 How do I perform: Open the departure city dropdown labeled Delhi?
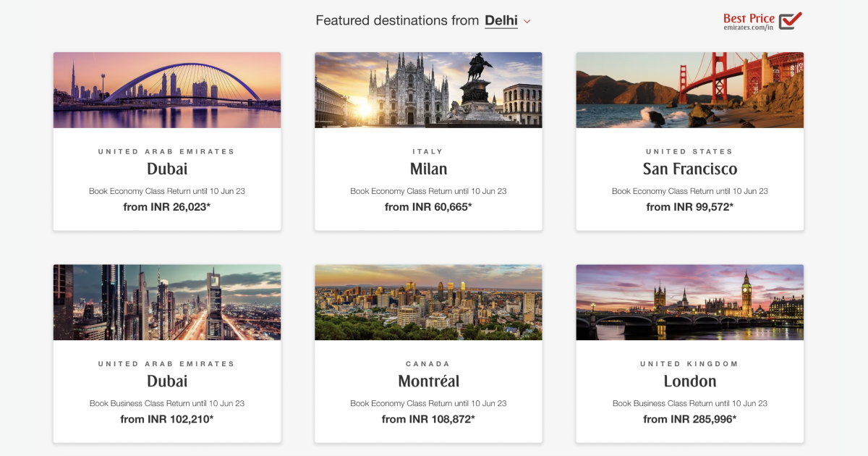click(x=501, y=21)
